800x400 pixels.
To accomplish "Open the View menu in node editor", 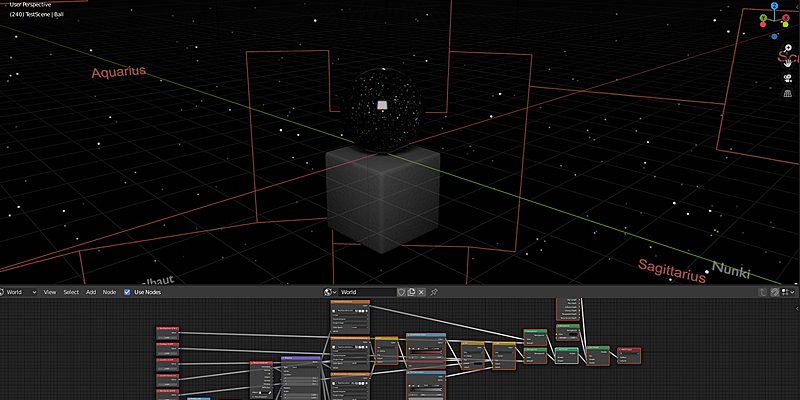I will click(x=49, y=292).
